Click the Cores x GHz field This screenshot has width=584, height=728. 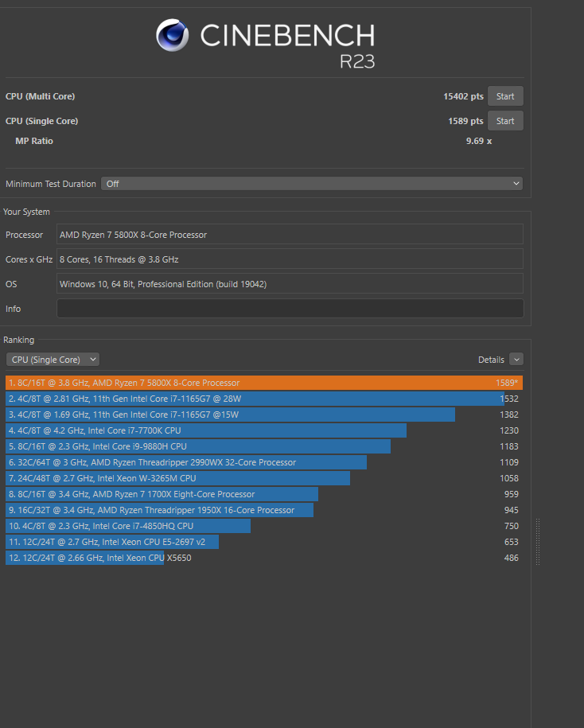point(290,259)
